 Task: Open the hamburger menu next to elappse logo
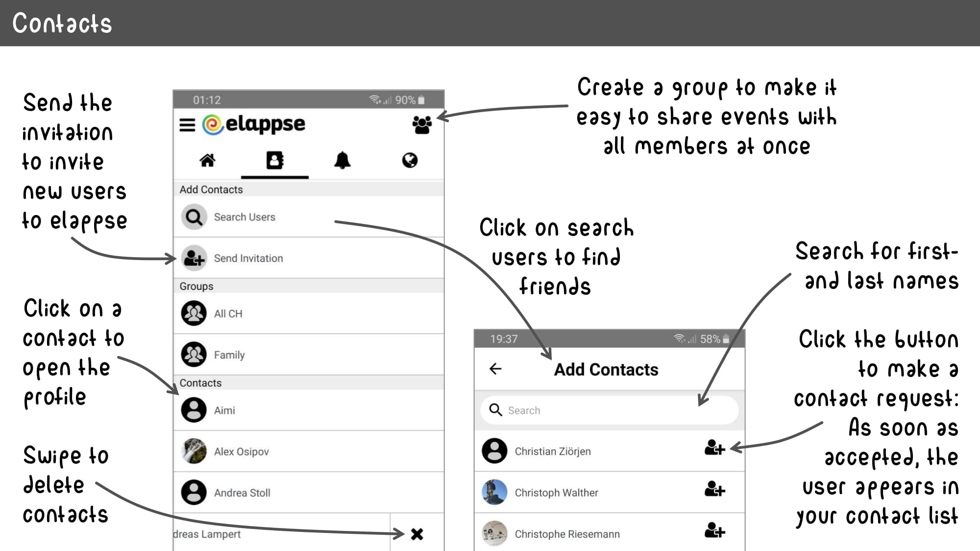point(187,124)
